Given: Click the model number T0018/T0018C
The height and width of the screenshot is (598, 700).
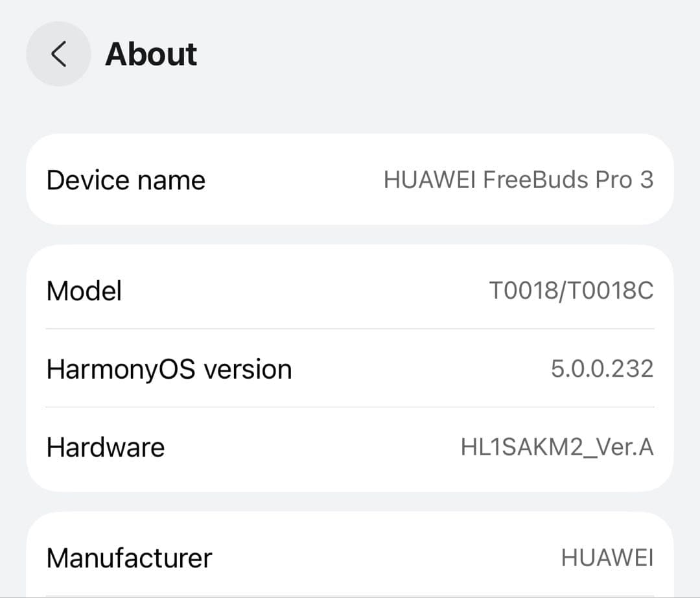Looking at the screenshot, I should pyautogui.click(x=572, y=291).
